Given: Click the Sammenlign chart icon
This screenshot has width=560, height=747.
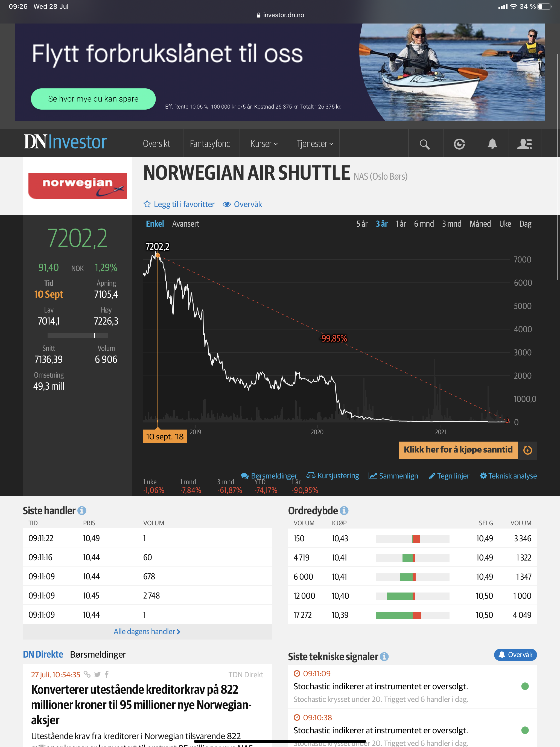Looking at the screenshot, I should pyautogui.click(x=372, y=476).
